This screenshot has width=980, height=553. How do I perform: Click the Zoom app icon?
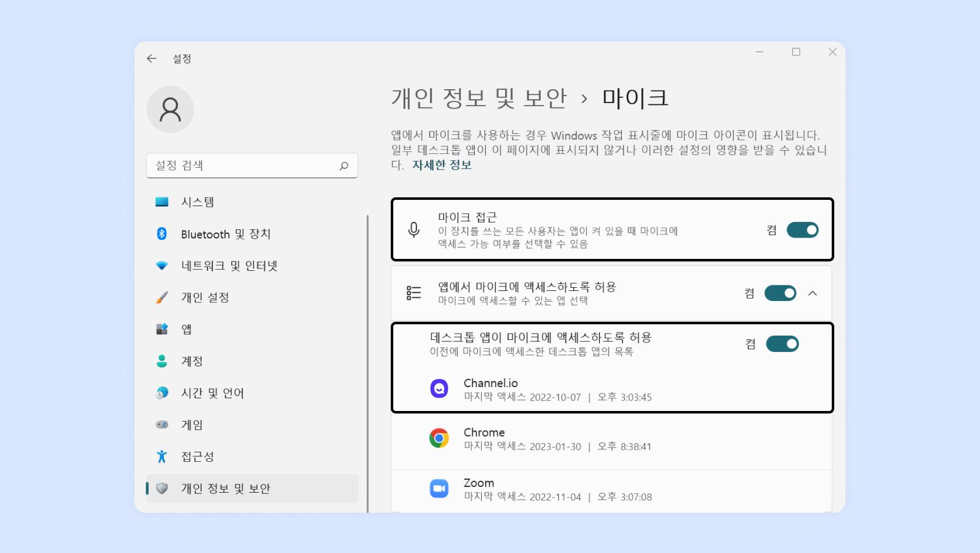(439, 488)
